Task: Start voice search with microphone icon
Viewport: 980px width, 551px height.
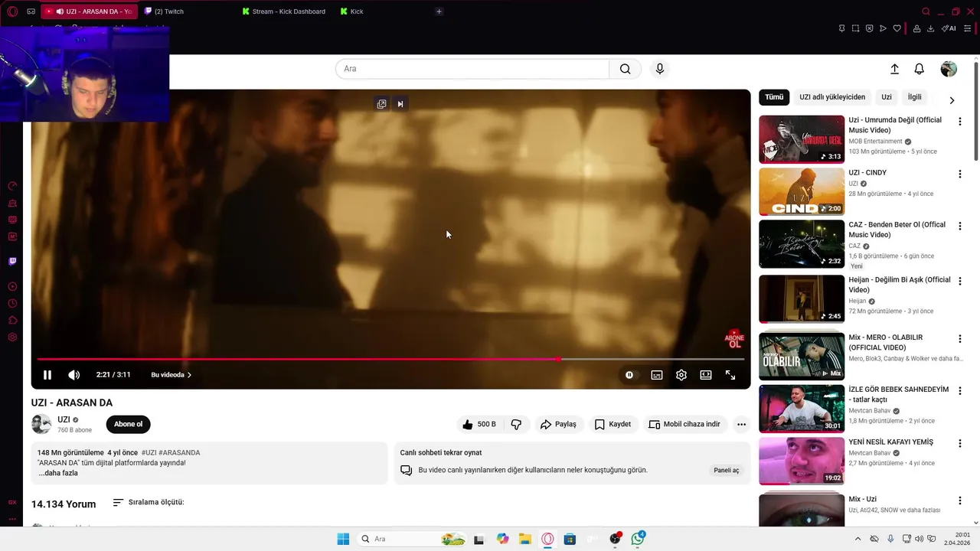Action: 660,69
